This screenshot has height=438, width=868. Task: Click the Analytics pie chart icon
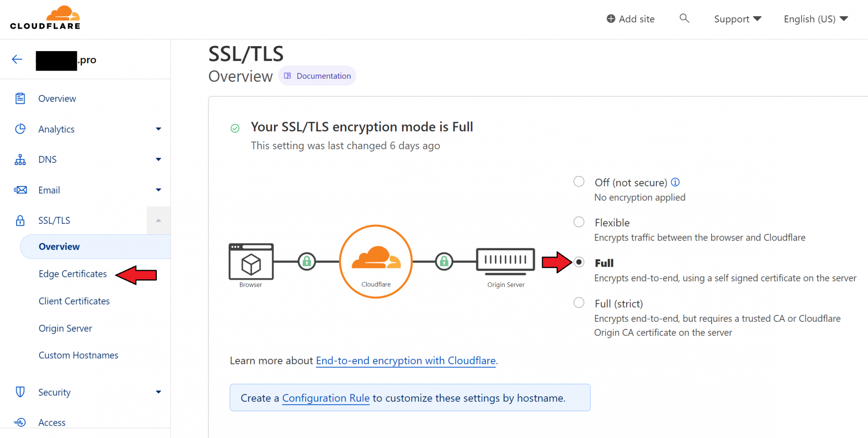20,129
